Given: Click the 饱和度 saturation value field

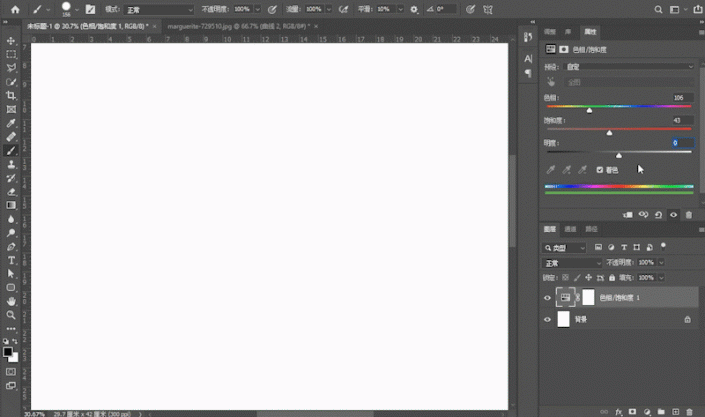Looking at the screenshot, I should 680,120.
